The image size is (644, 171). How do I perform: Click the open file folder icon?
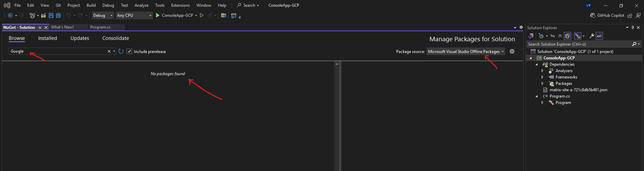click(44, 15)
